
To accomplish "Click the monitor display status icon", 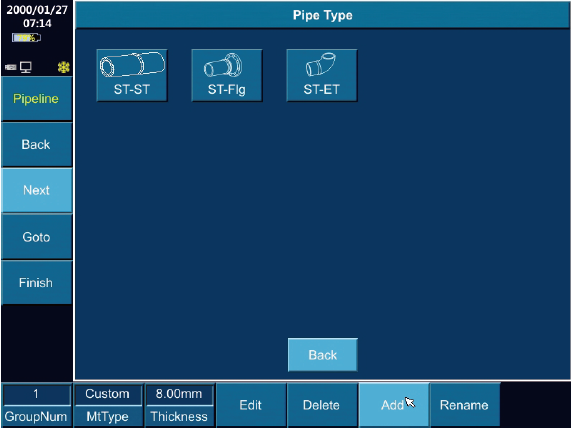I will 26,67.
